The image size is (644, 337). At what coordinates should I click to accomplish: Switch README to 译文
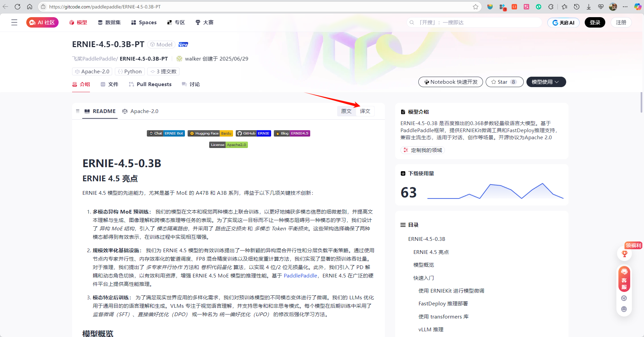coord(365,111)
